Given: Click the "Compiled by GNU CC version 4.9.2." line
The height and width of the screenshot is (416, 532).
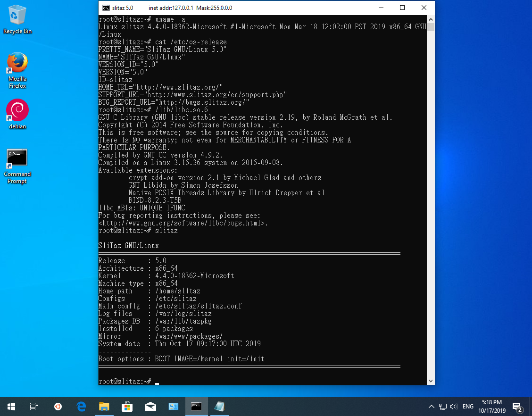Looking at the screenshot, I should [x=160, y=155].
